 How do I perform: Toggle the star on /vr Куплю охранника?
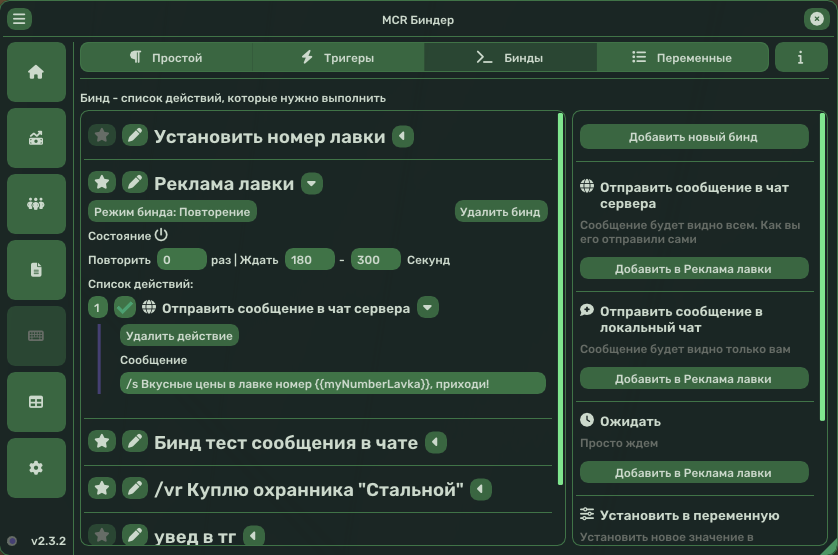102,488
